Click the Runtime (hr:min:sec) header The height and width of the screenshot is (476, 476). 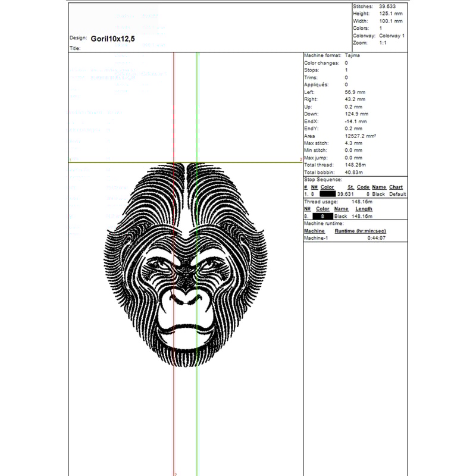(x=361, y=231)
